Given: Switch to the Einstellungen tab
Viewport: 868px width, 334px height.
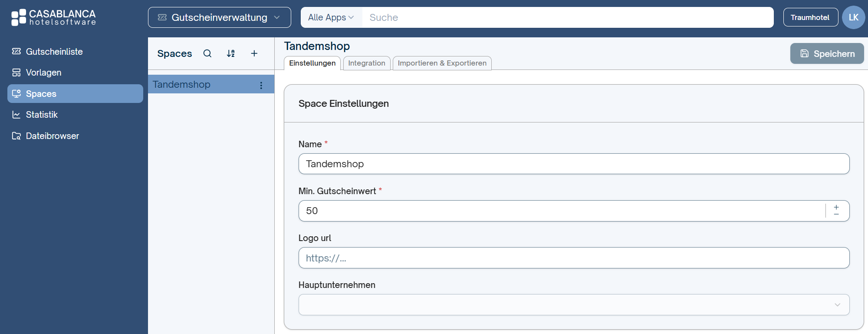Looking at the screenshot, I should point(312,63).
